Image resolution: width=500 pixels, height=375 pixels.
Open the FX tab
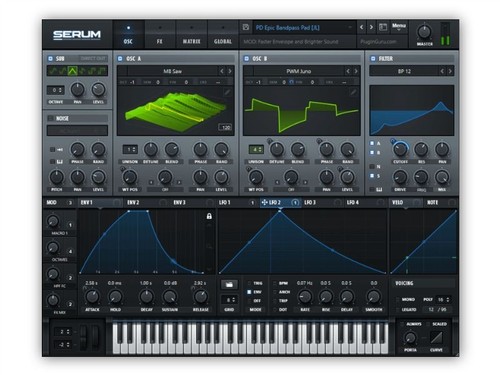(x=160, y=35)
